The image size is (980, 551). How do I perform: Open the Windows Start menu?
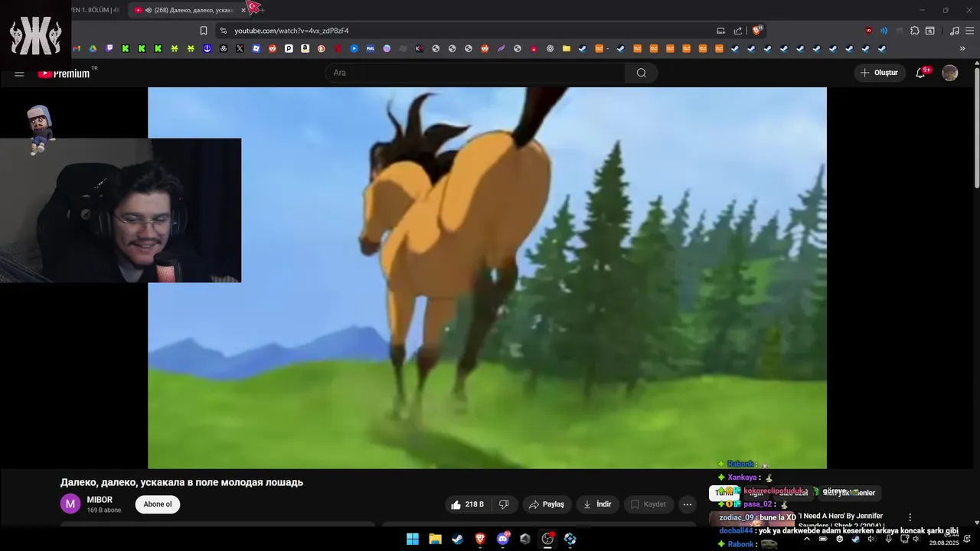(413, 539)
